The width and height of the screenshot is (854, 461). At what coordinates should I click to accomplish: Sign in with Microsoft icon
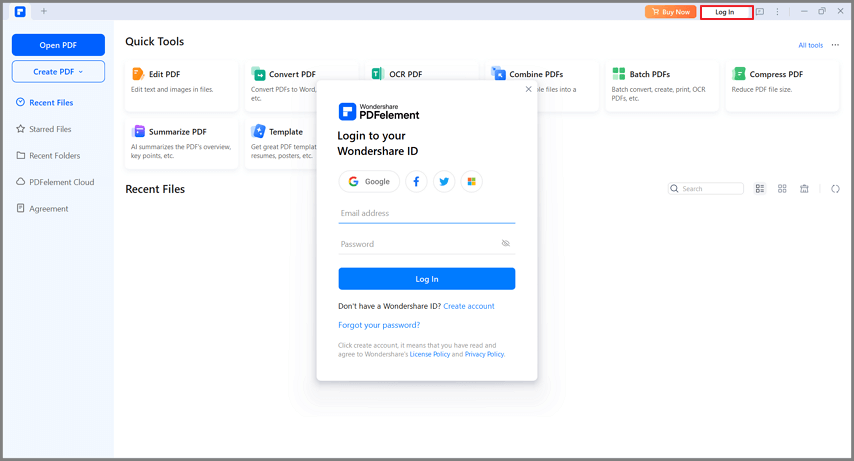[x=472, y=181]
